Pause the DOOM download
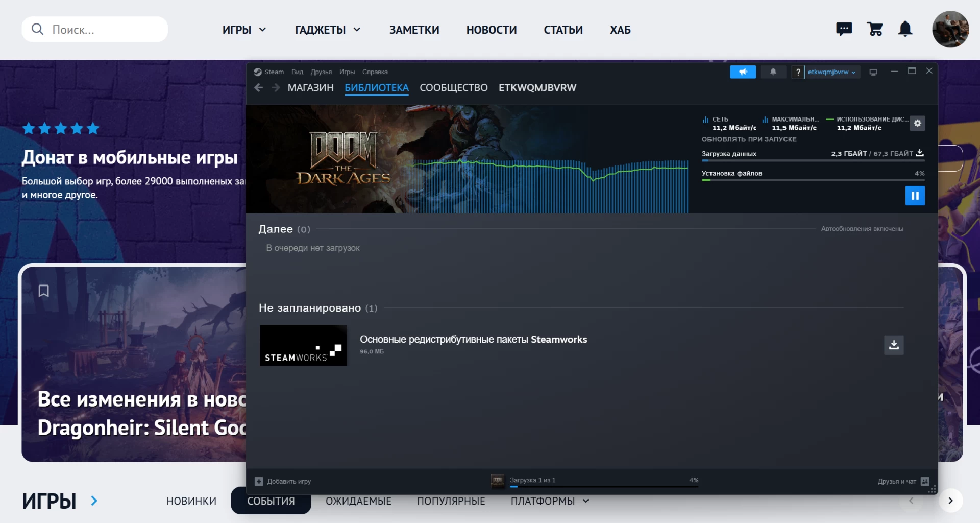980x523 pixels. tap(915, 196)
